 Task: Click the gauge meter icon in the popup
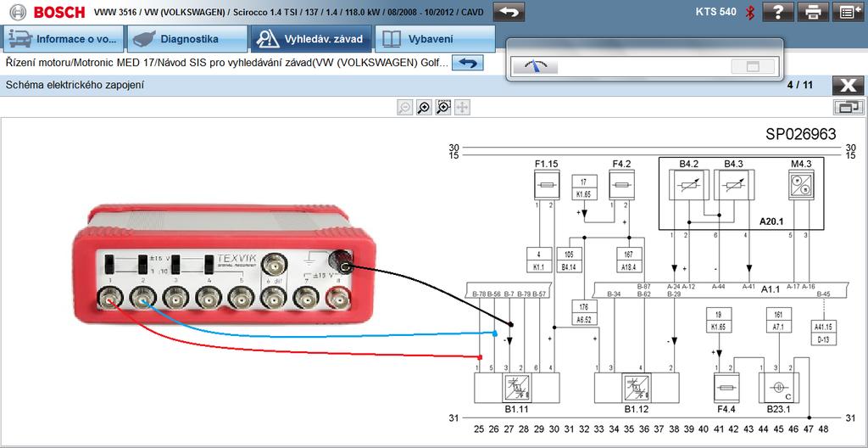coord(536,66)
